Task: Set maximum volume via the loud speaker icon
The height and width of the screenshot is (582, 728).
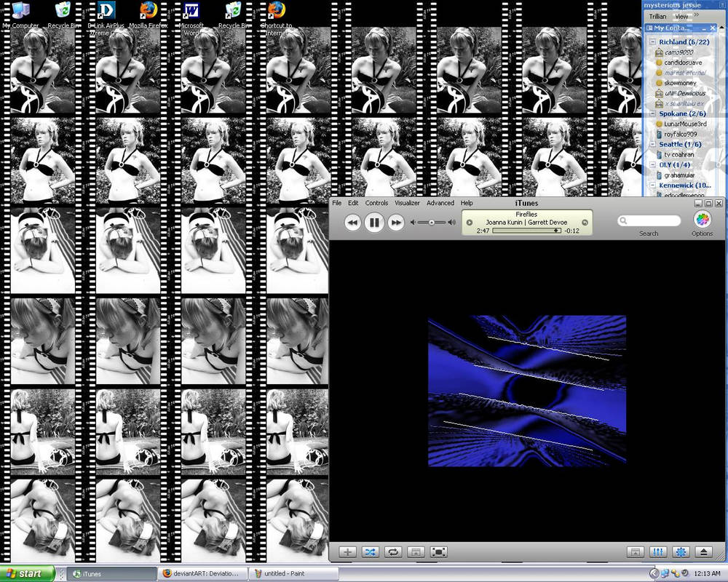Action: 451,223
